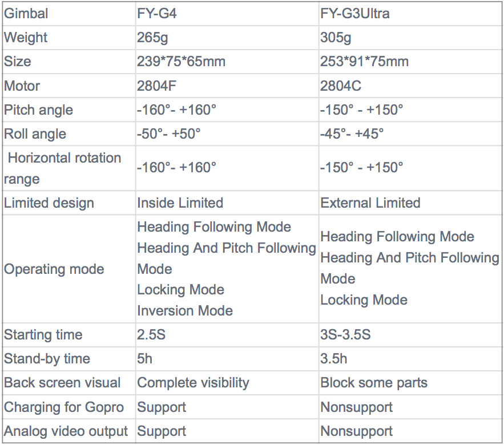Click the 2804F motor cell

point(158,86)
